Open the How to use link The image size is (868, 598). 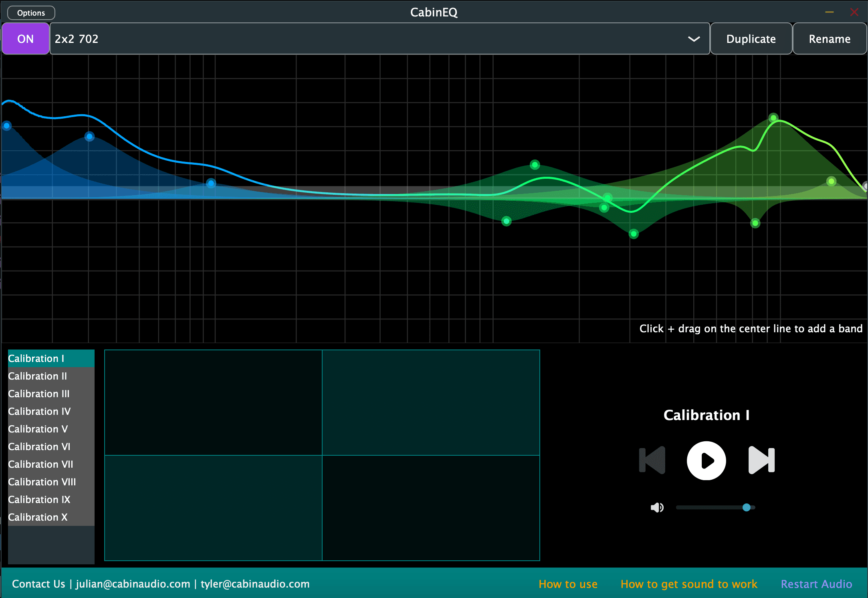[568, 584]
